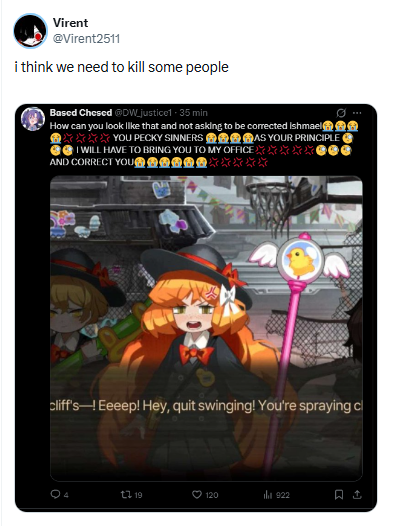The image size is (400, 526).
Task: Click the quoted tweet text about Ishmael
Action: [201, 144]
